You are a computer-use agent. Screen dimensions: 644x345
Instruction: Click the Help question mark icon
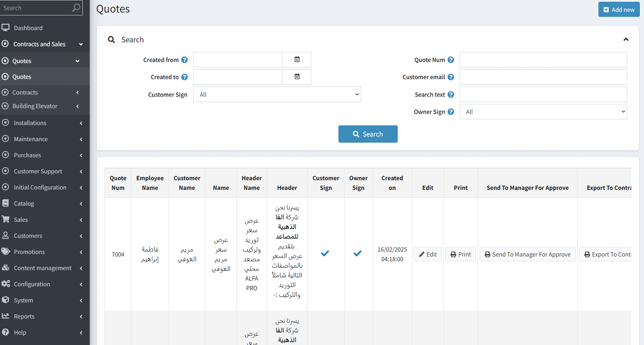6,332
